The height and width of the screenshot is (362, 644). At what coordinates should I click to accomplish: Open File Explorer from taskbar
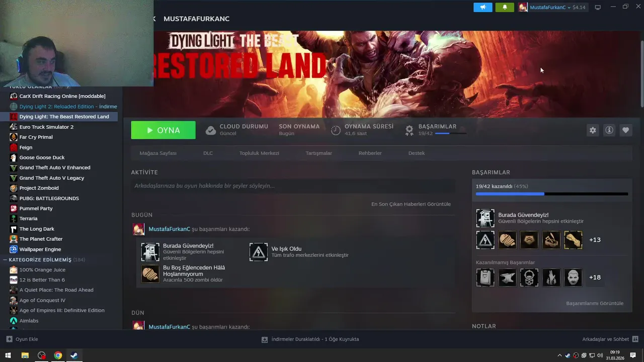(x=25, y=355)
